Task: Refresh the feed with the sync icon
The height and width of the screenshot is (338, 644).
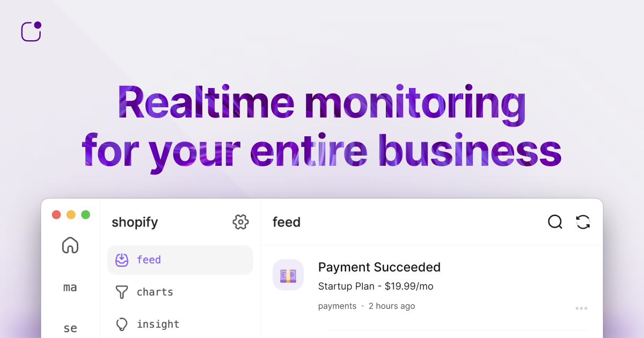Action: [583, 222]
